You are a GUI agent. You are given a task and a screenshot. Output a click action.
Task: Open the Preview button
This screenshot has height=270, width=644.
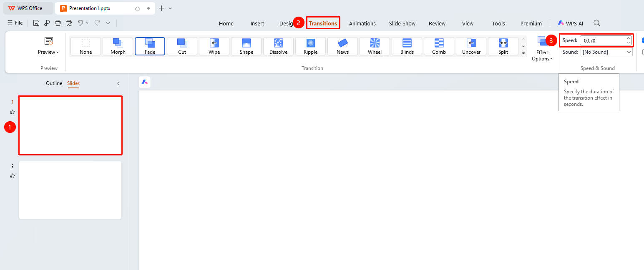49,46
